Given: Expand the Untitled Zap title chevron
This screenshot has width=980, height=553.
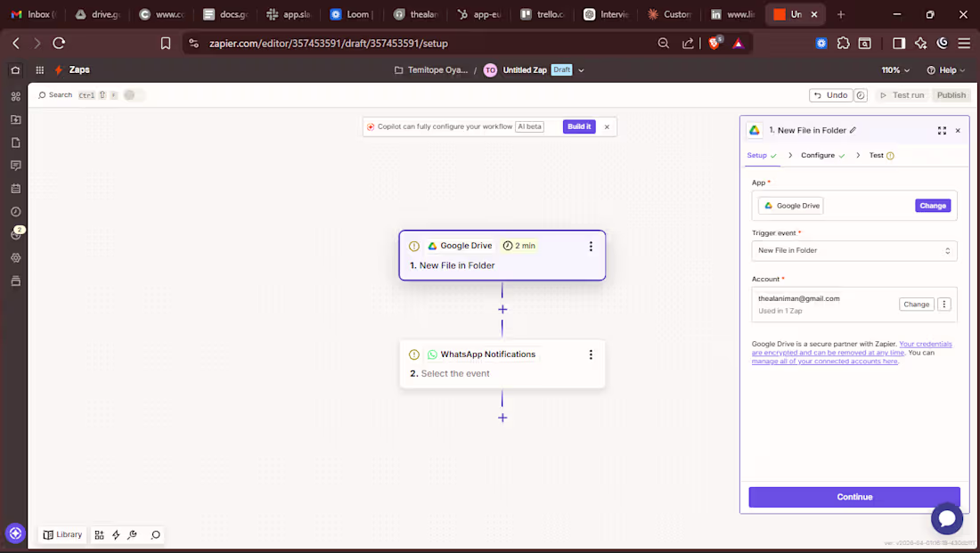Looking at the screenshot, I should [581, 70].
